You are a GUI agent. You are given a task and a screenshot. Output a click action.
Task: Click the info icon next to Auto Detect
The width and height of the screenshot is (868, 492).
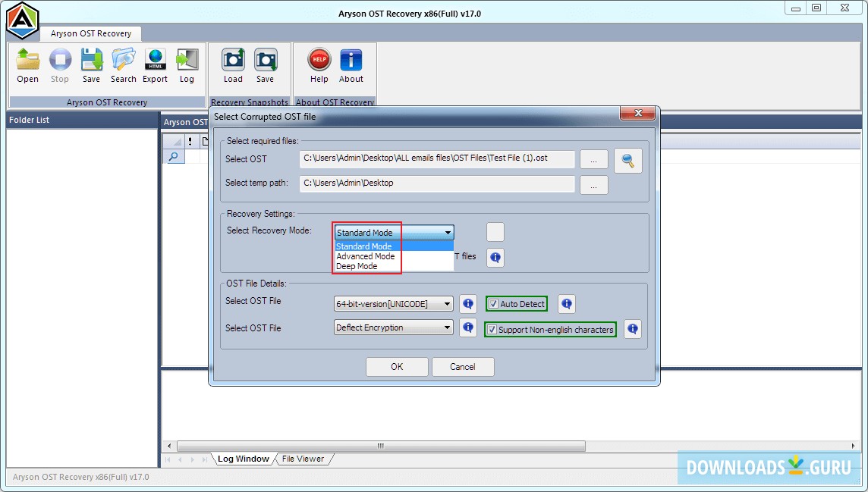tap(566, 303)
